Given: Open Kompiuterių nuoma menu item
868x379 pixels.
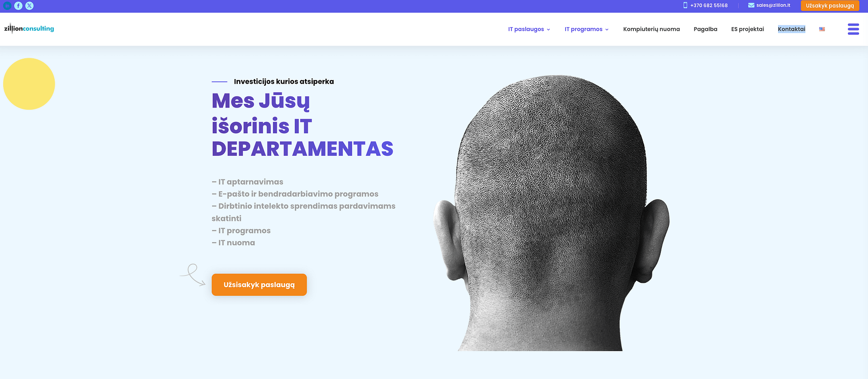Looking at the screenshot, I should 651,29.
